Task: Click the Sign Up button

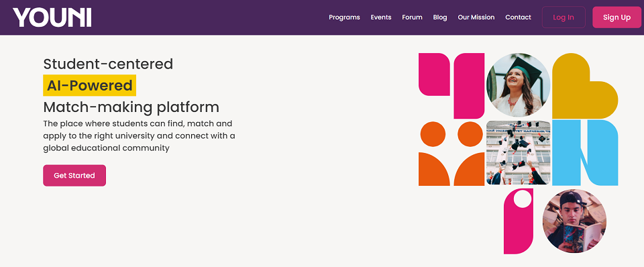Action: click(616, 17)
